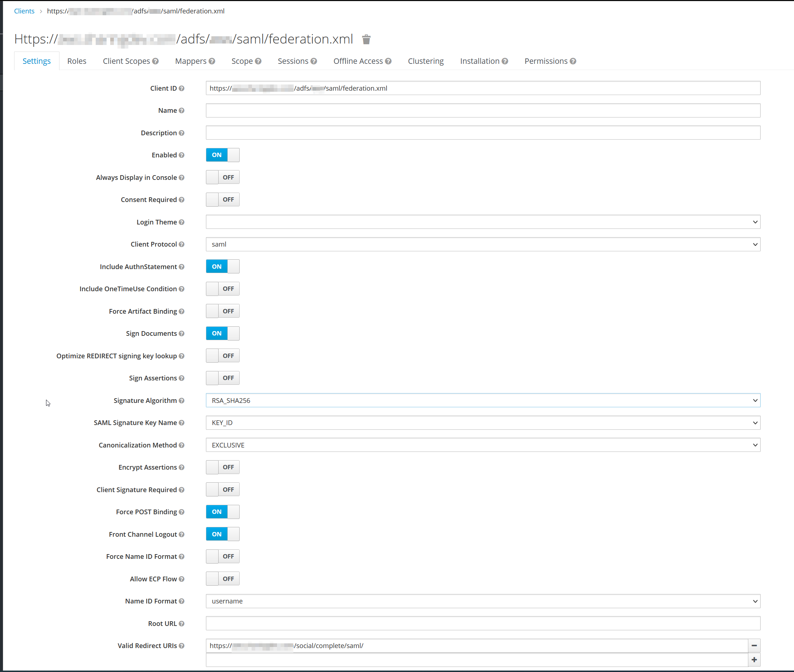Viewport: 794px width, 672px height.
Task: Add a new redirect URI with the plus button
Action: (754, 659)
